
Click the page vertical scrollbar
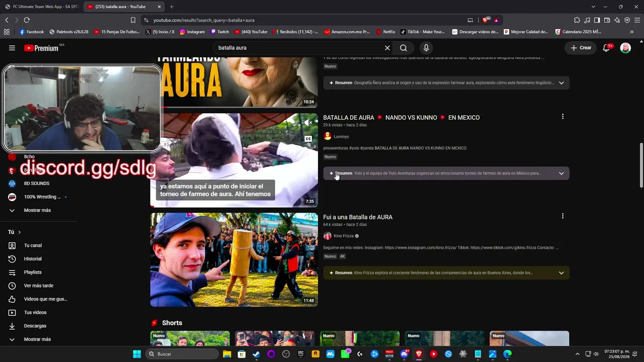640,164
